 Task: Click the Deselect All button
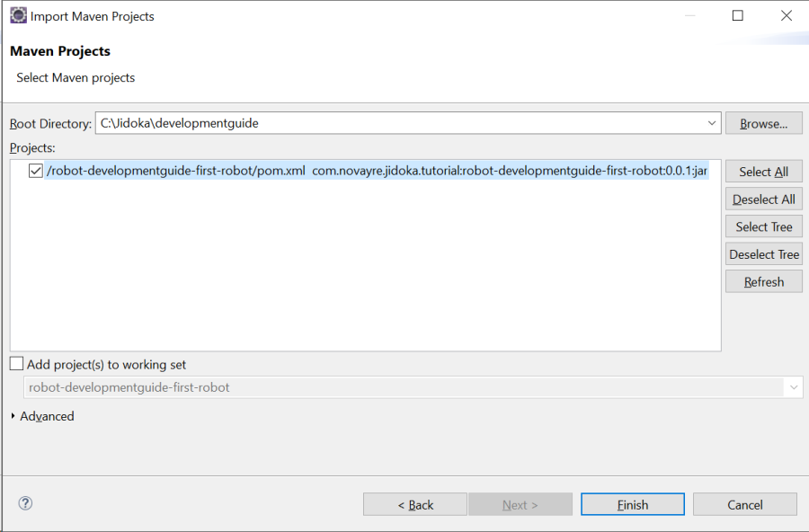point(763,199)
